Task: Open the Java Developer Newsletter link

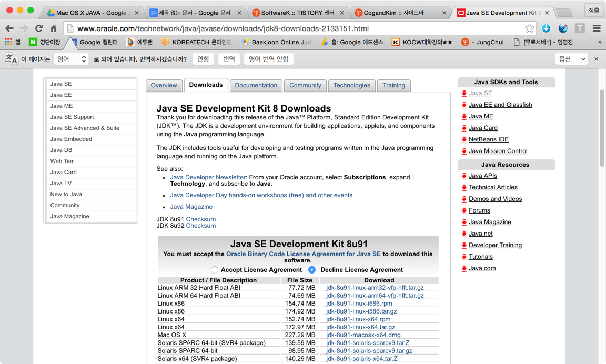Action: click(x=208, y=177)
